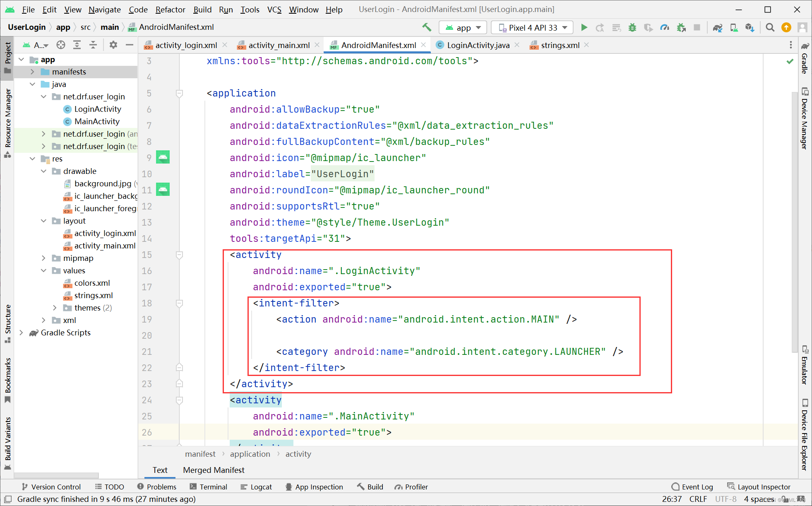Open the Refactor menu
Viewport: 812px width, 506px height.
point(170,9)
